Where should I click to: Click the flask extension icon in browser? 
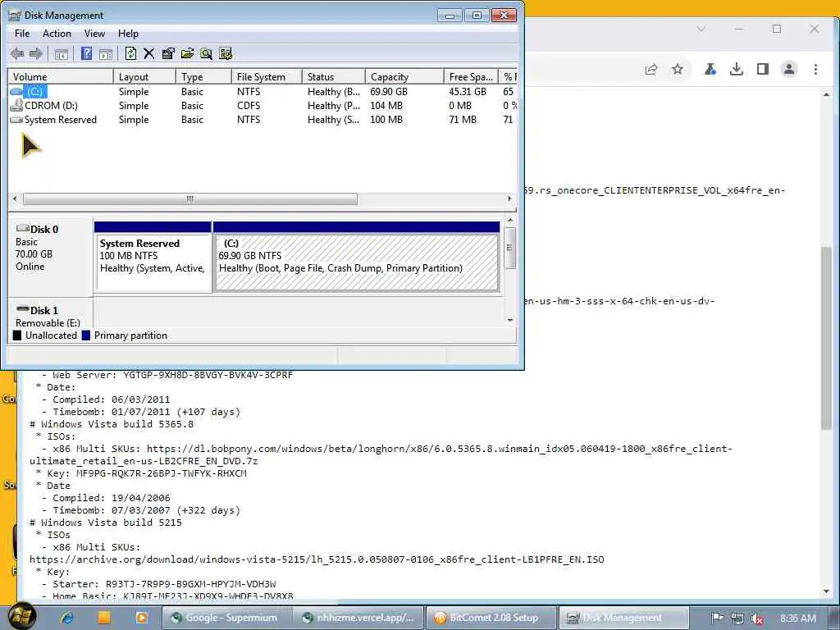coord(710,69)
